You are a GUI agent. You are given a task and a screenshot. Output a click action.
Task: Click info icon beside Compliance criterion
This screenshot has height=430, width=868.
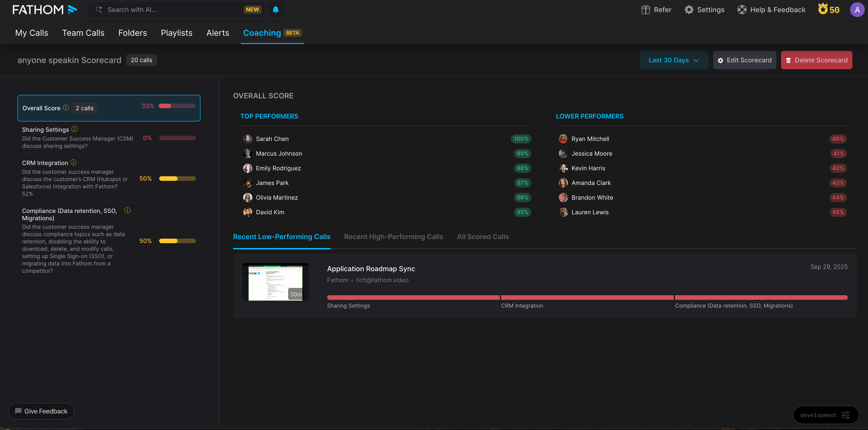click(127, 210)
